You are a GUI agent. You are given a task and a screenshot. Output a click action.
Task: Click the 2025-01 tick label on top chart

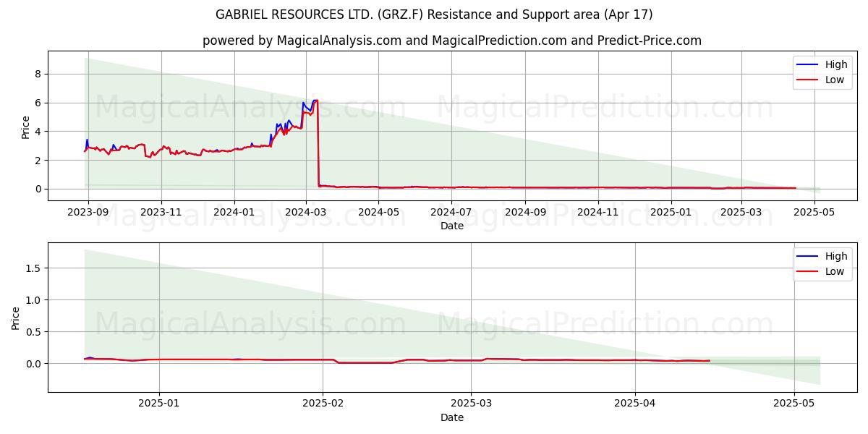pyautogui.click(x=671, y=213)
